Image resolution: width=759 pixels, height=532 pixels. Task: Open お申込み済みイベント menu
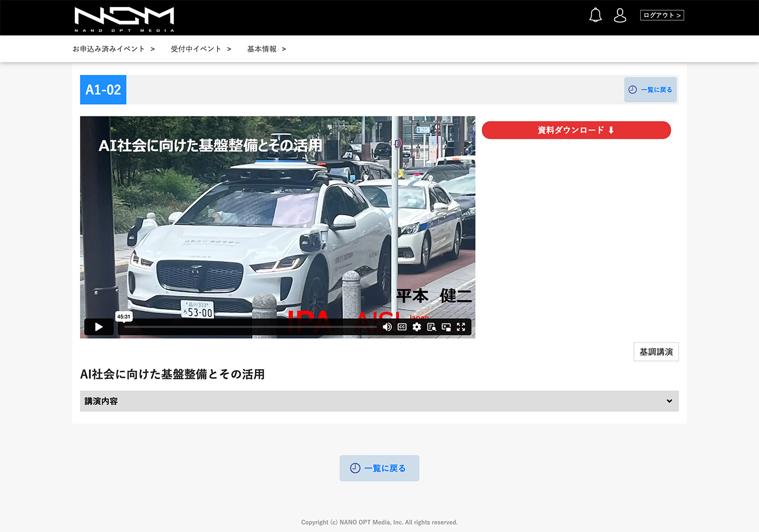(x=113, y=49)
